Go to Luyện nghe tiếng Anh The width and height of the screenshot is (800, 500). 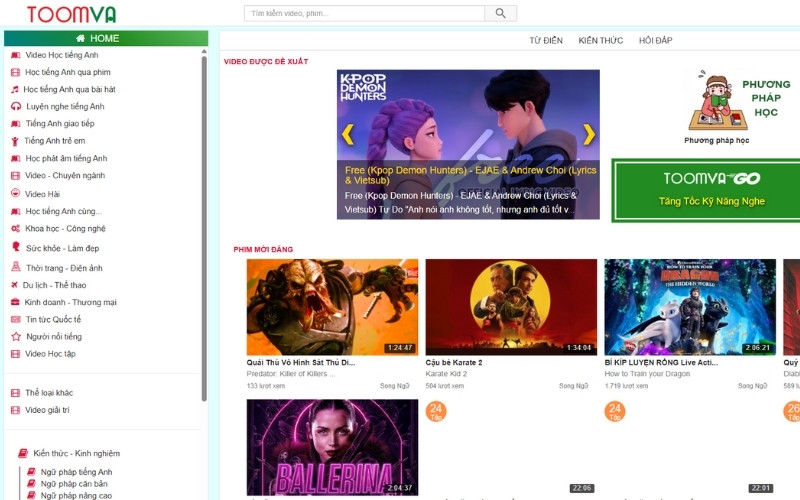65,106
